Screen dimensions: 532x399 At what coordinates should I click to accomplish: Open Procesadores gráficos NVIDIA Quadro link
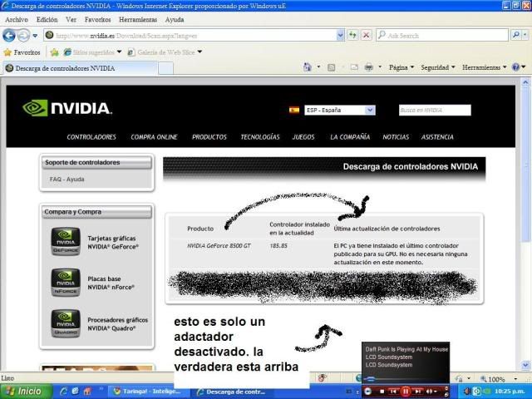pyautogui.click(x=118, y=324)
